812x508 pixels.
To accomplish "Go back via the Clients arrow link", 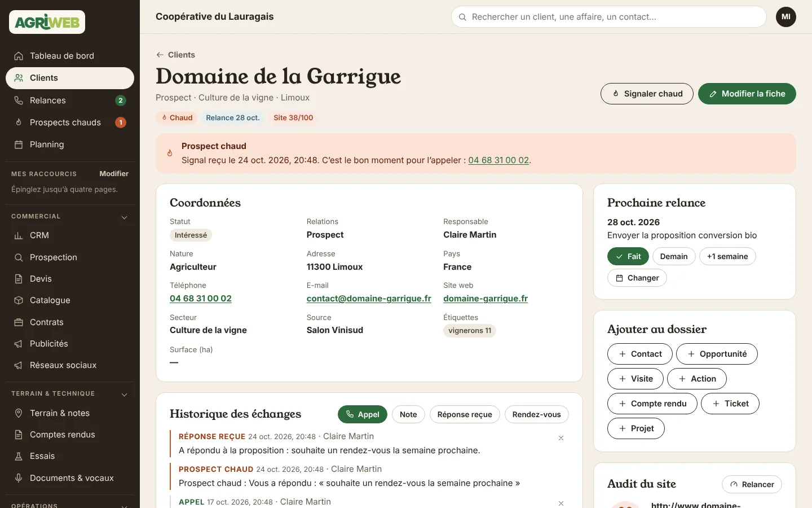I will 175,55.
